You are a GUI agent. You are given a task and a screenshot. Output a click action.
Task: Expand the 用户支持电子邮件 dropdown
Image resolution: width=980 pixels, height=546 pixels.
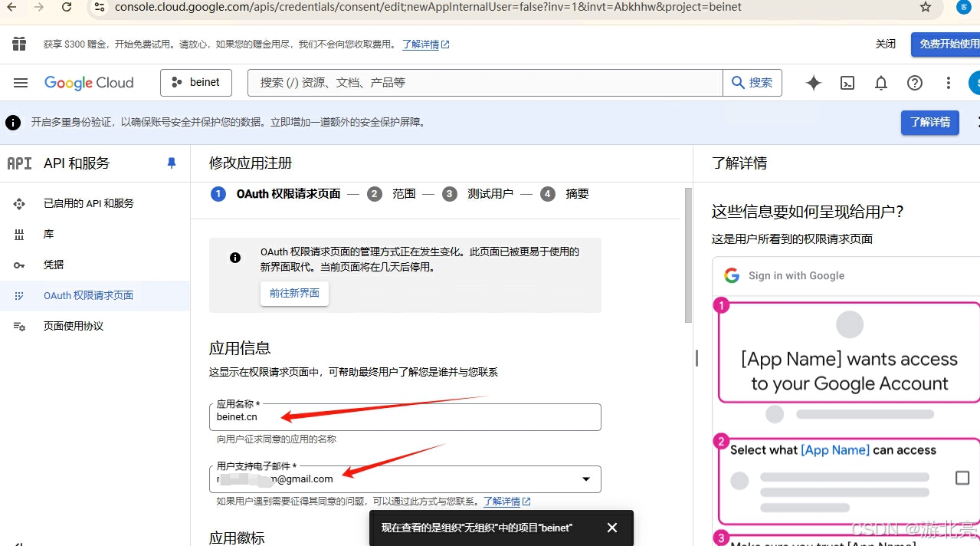tap(586, 479)
